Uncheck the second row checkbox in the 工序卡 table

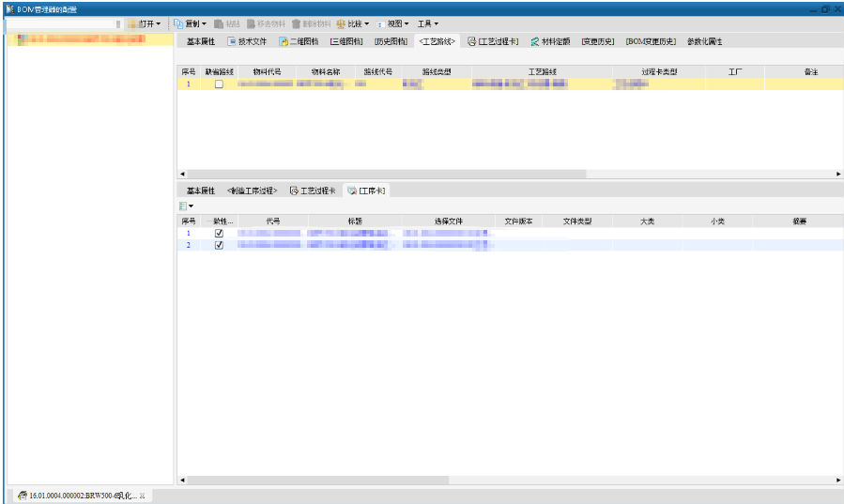(x=219, y=246)
